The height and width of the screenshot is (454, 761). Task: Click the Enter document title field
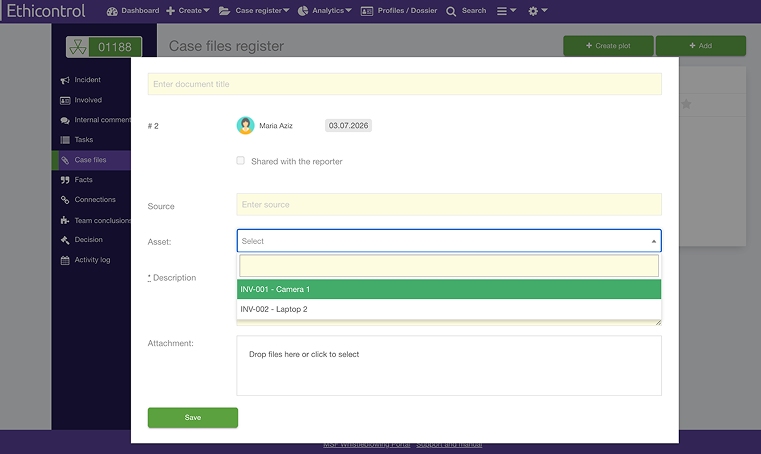(405, 84)
